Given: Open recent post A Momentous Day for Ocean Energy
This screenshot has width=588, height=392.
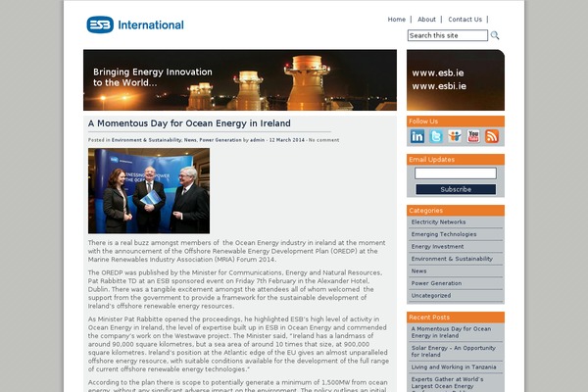Looking at the screenshot, I should (451, 332).
